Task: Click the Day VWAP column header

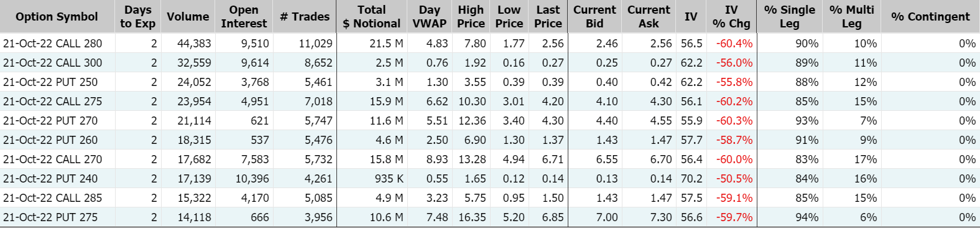Action: coord(430,17)
